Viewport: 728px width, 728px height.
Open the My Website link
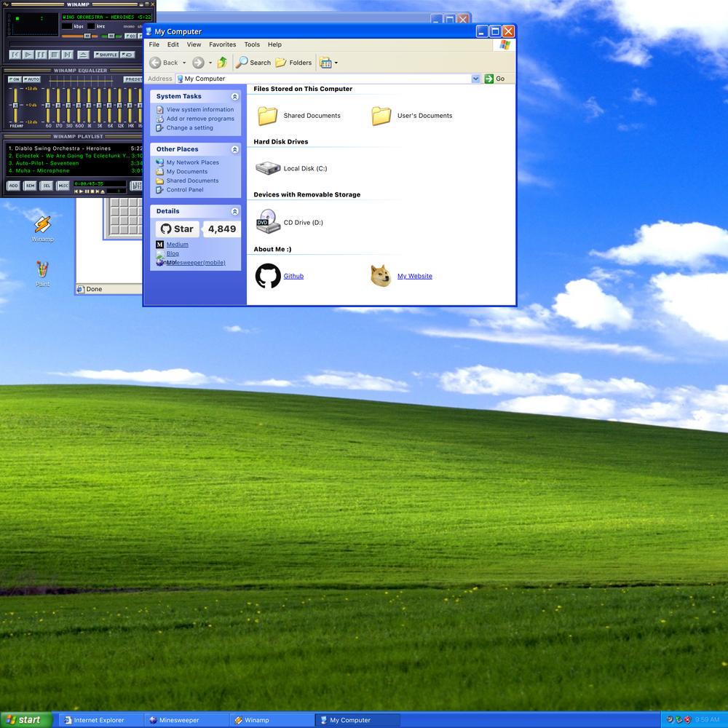(x=415, y=276)
